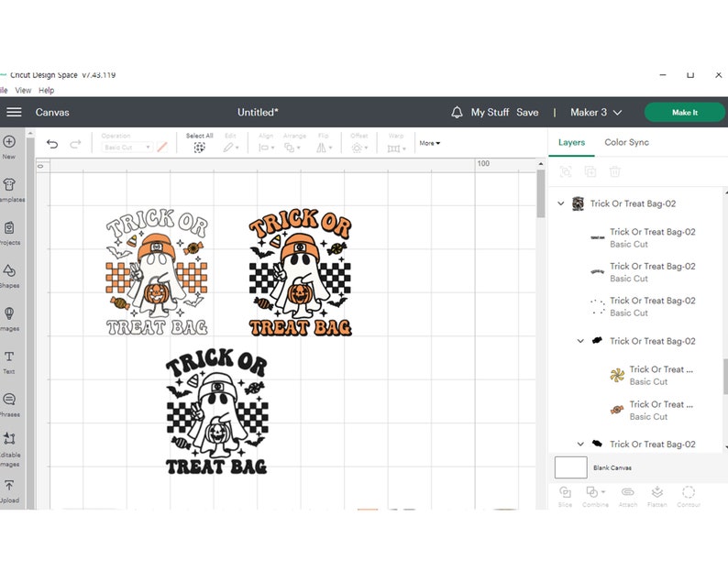Viewport: 728px width, 582px height.
Task: Click the Flatten tool
Action: coord(657,496)
